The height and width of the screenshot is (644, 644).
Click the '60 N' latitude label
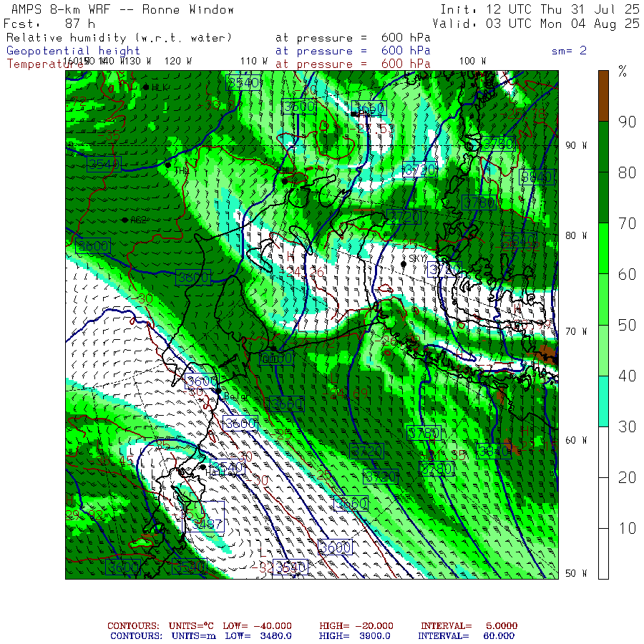click(576, 440)
